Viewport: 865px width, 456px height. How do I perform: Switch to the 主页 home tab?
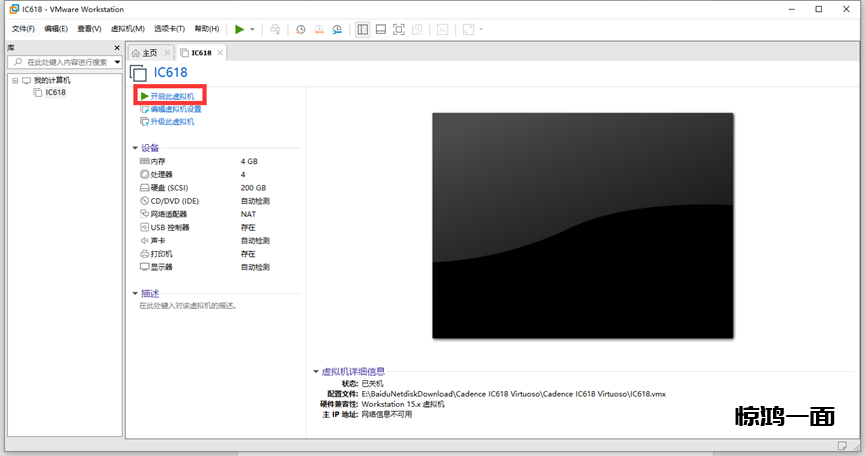click(150, 53)
